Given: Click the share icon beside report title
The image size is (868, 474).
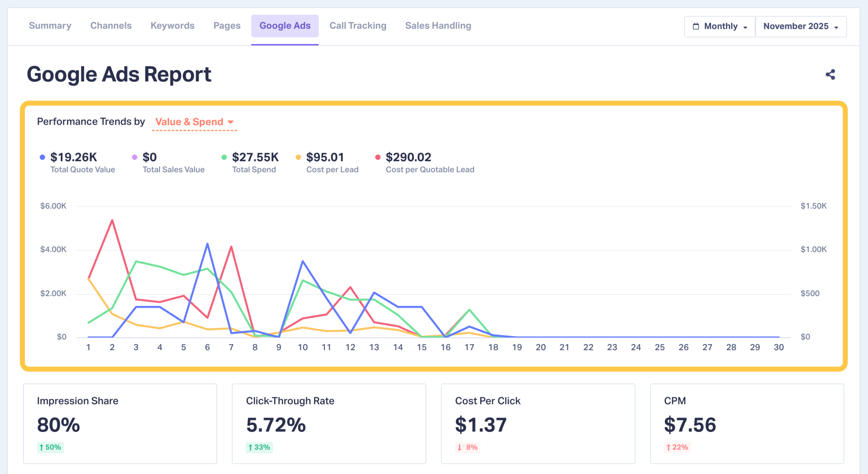Looking at the screenshot, I should coord(830,75).
